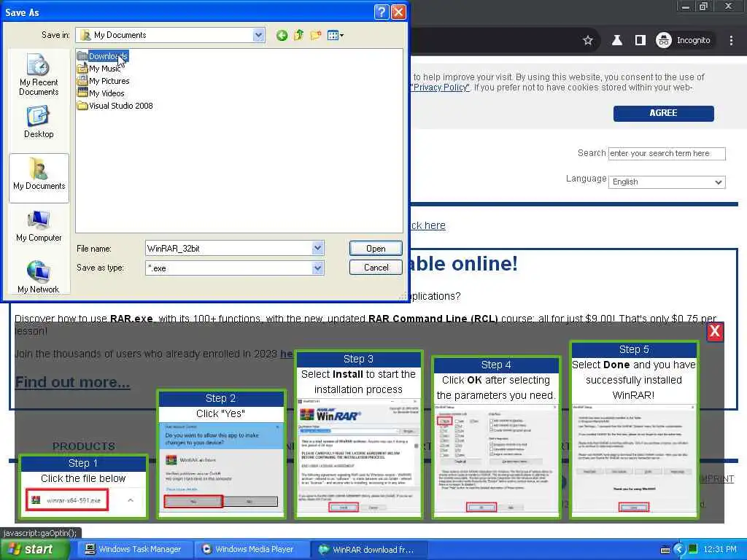Image resolution: width=747 pixels, height=560 pixels.
Task: Click the Save As help question-mark button
Action: point(382,12)
